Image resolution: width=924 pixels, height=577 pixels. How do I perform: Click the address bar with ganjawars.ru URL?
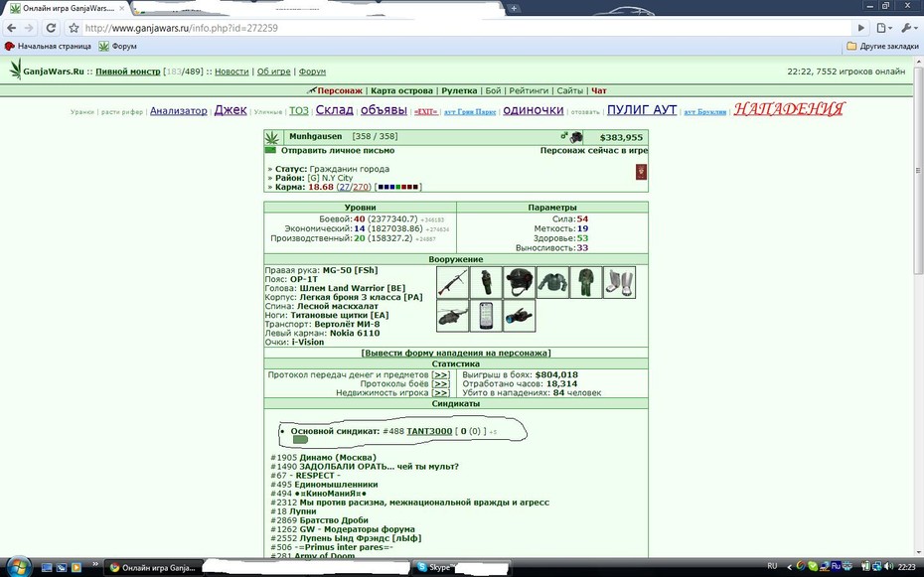(x=466, y=28)
